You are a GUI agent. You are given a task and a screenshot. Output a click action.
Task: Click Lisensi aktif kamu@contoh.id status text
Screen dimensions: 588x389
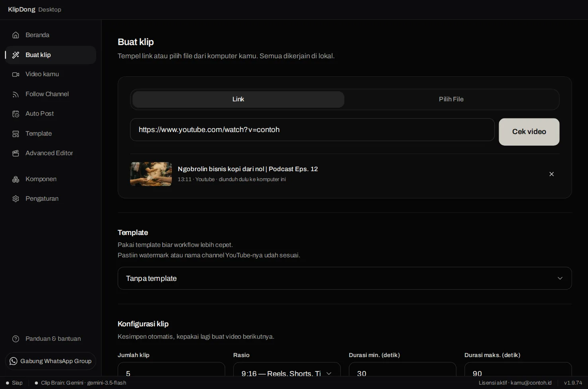pos(515,383)
